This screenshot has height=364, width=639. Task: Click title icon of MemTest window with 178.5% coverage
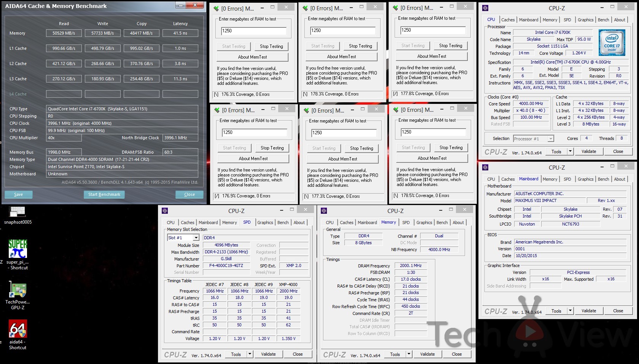396,110
